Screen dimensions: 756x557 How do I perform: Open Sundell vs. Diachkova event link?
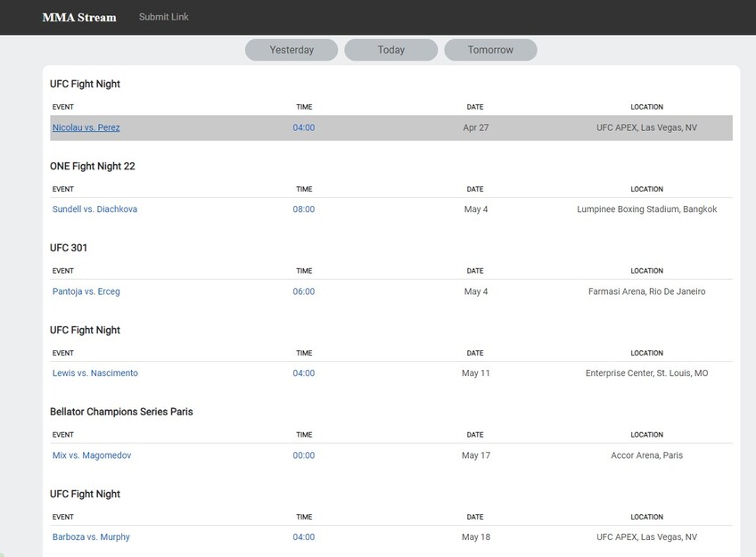(x=94, y=209)
